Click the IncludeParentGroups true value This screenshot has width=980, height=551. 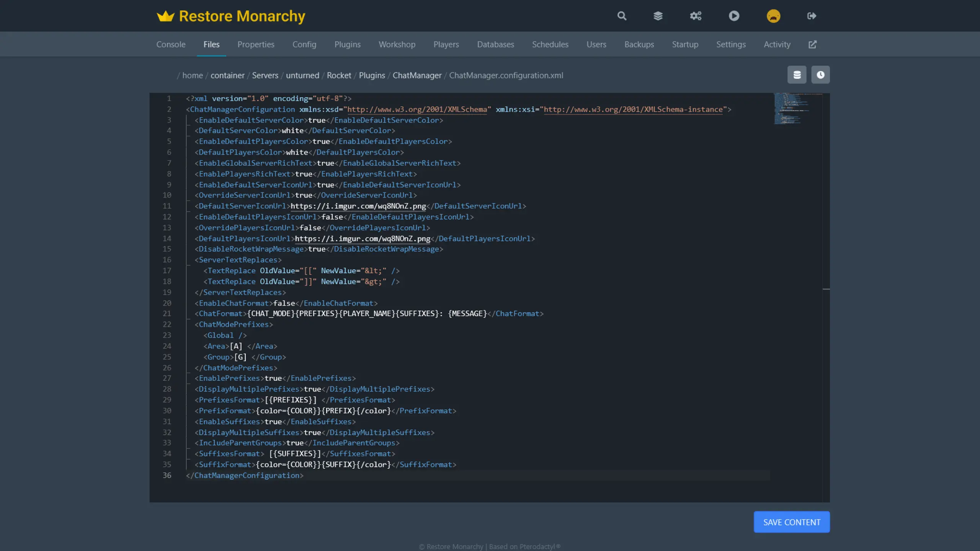[x=295, y=443]
